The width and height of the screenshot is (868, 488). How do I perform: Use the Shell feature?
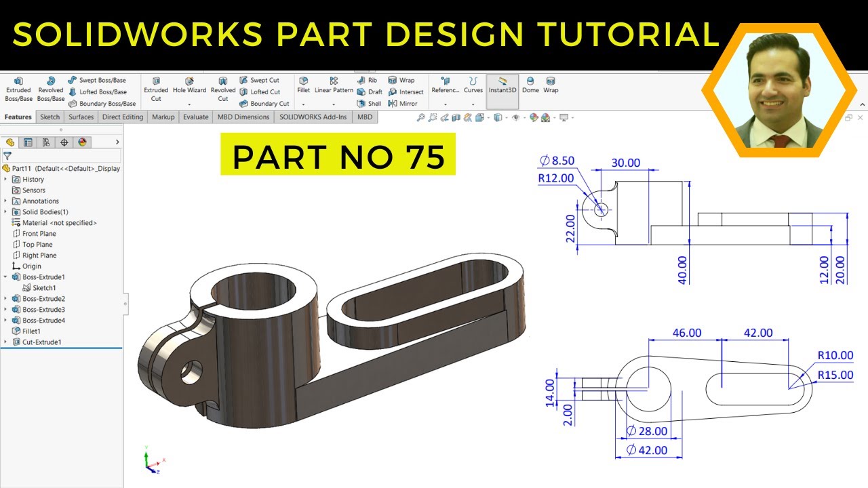pyautogui.click(x=369, y=104)
